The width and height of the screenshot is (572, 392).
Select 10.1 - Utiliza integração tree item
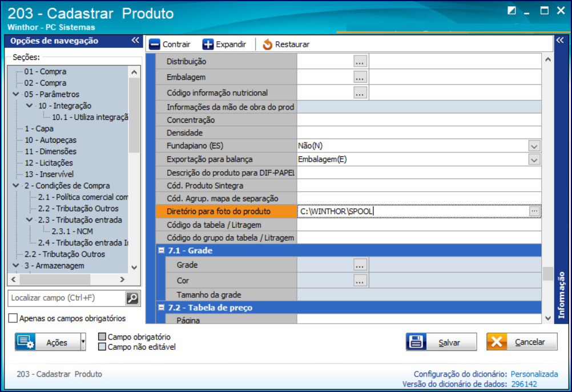pyautogui.click(x=90, y=117)
